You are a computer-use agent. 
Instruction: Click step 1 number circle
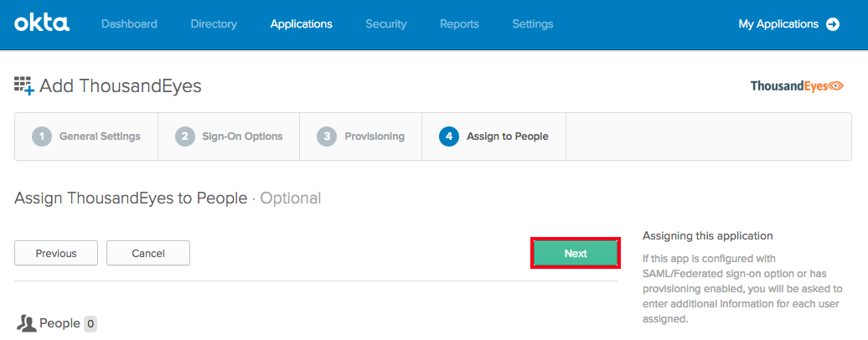tap(42, 137)
